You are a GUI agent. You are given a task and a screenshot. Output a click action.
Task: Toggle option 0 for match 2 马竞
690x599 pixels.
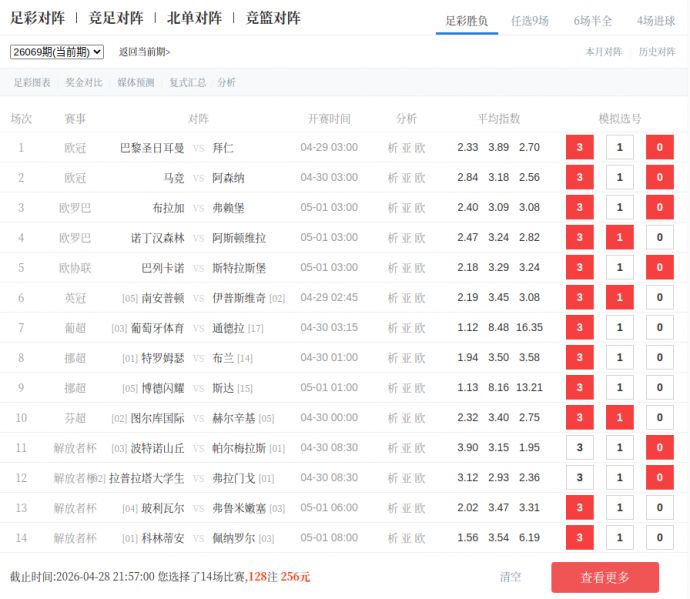(x=660, y=177)
